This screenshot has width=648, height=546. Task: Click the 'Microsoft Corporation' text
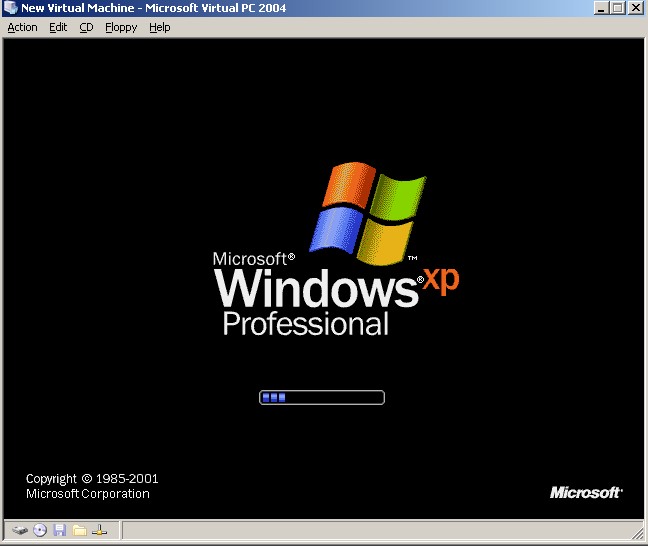tap(88, 494)
